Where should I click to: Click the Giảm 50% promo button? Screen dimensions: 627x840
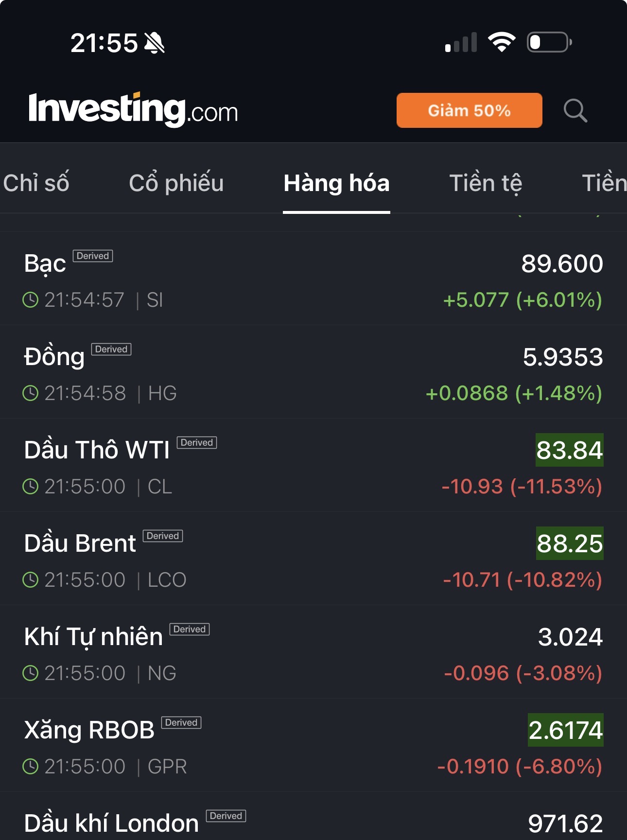point(469,110)
